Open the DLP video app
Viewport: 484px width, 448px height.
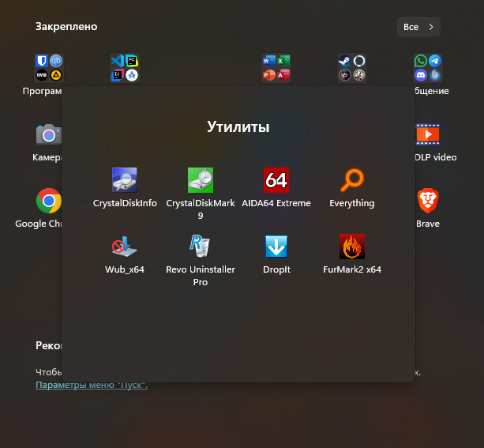tap(435, 141)
